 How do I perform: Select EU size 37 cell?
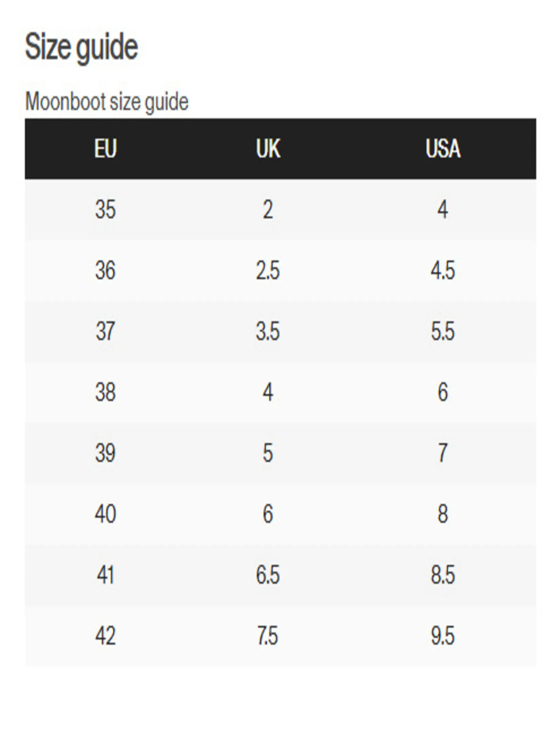106,331
